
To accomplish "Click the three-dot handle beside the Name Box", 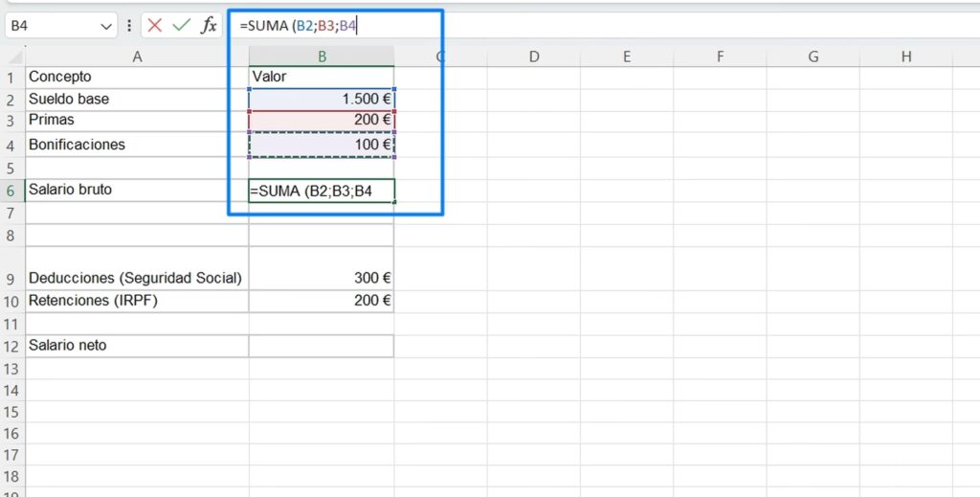I will (129, 26).
